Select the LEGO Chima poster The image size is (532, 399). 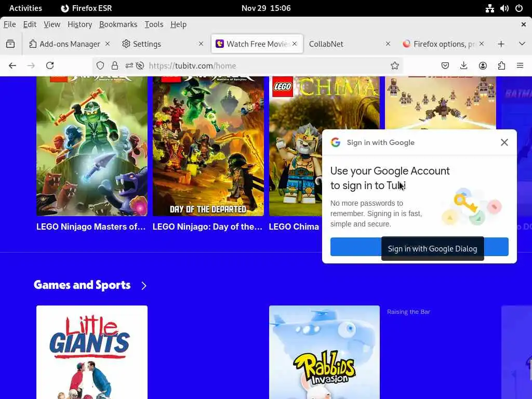(x=295, y=146)
